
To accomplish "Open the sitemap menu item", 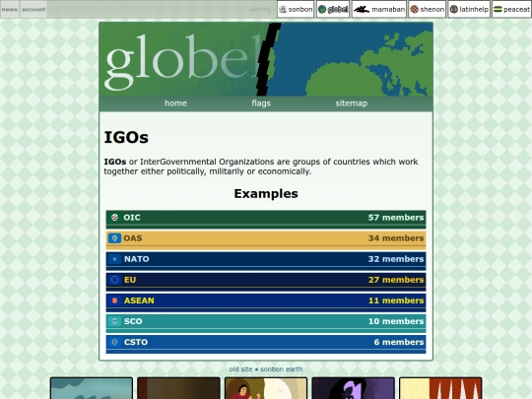I will click(x=352, y=103).
